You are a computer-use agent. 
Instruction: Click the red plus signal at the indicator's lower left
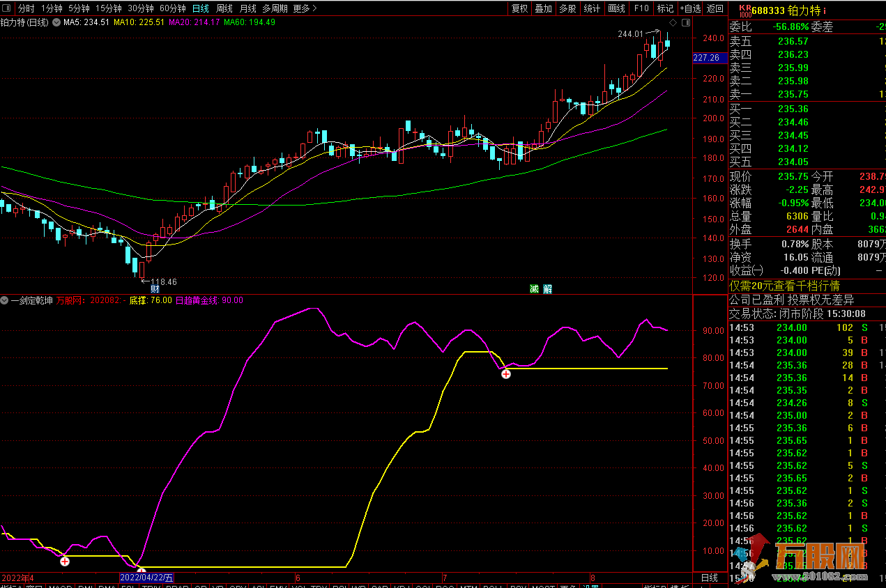(x=65, y=561)
